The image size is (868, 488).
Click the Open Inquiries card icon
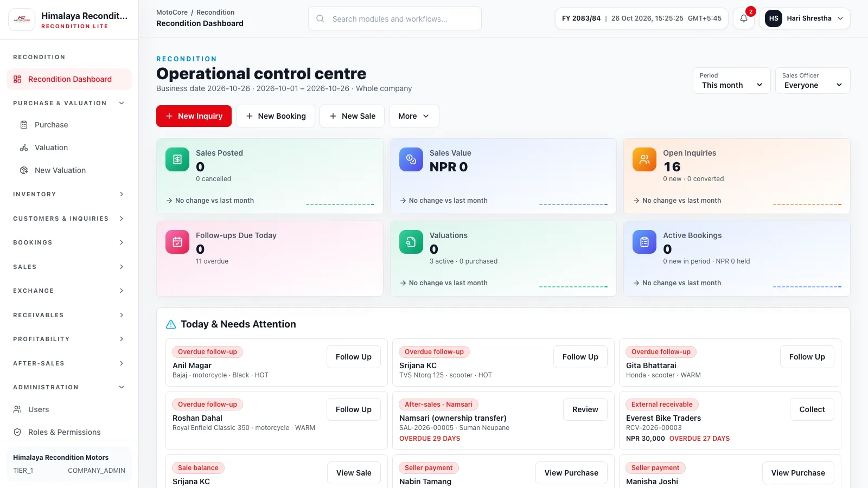coord(644,159)
